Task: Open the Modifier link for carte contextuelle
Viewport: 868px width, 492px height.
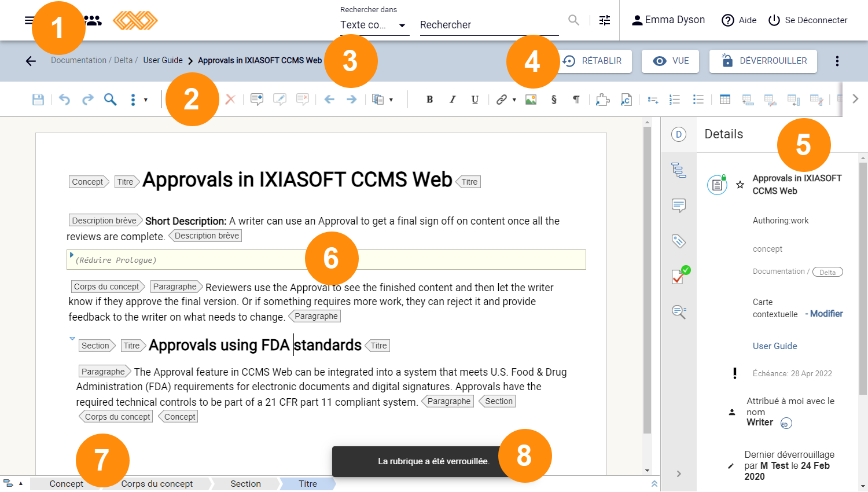Action: point(826,314)
